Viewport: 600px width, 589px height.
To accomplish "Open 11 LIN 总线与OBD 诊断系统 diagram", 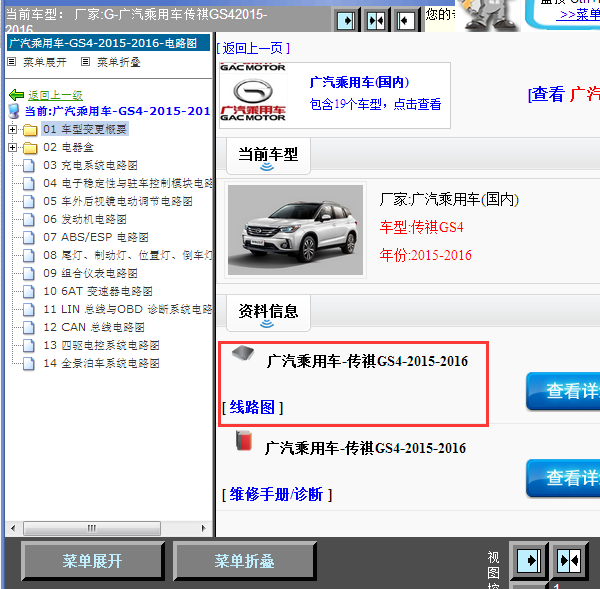I will 128,309.
